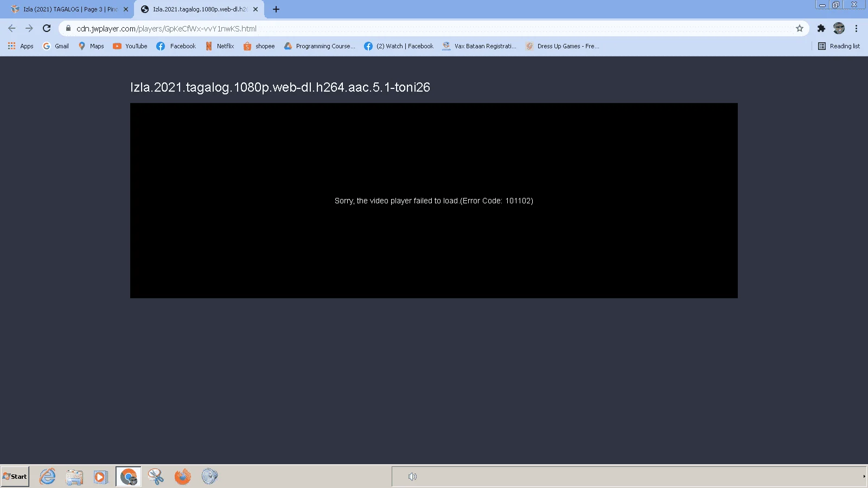Open the Chrome profile avatar
Image resolution: width=868 pixels, height=488 pixels.
[839, 28]
